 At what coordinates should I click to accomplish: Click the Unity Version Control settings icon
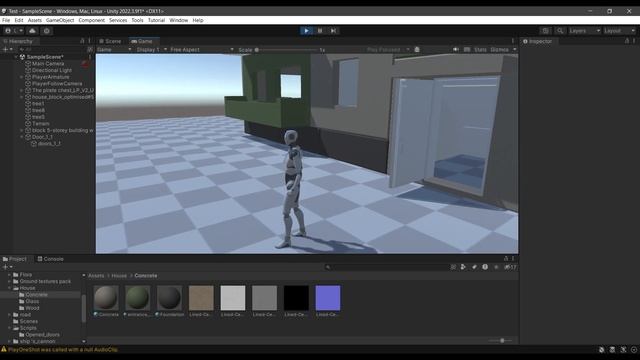[47, 31]
